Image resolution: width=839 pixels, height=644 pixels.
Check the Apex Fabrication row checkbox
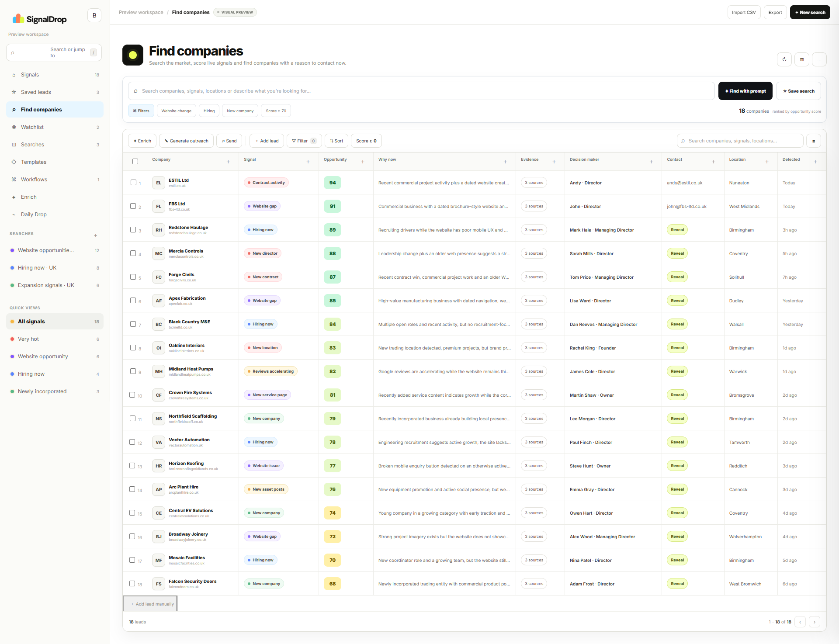pyautogui.click(x=133, y=300)
